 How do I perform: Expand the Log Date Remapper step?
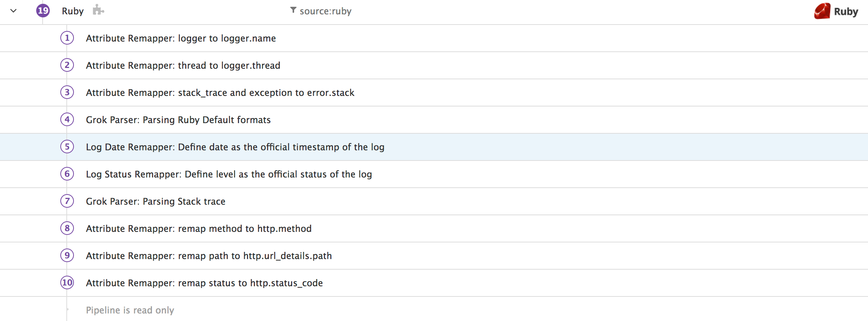point(235,147)
